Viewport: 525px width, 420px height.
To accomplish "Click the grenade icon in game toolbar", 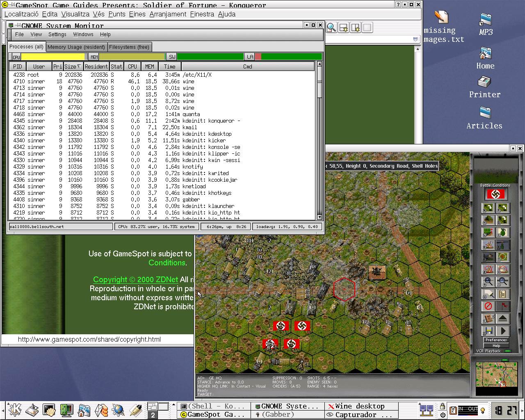I will pos(503,233).
